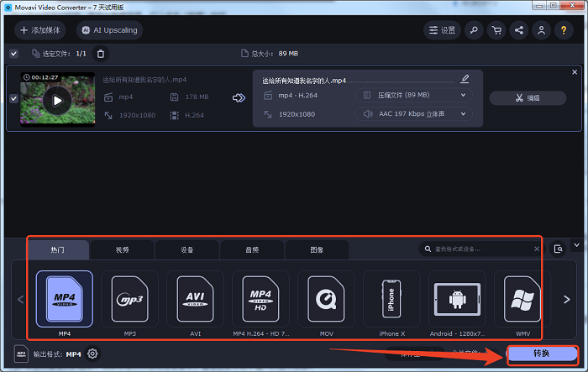This screenshot has height=372, width=588.
Task: Click the convert arrow icon between source and output
Action: click(239, 98)
